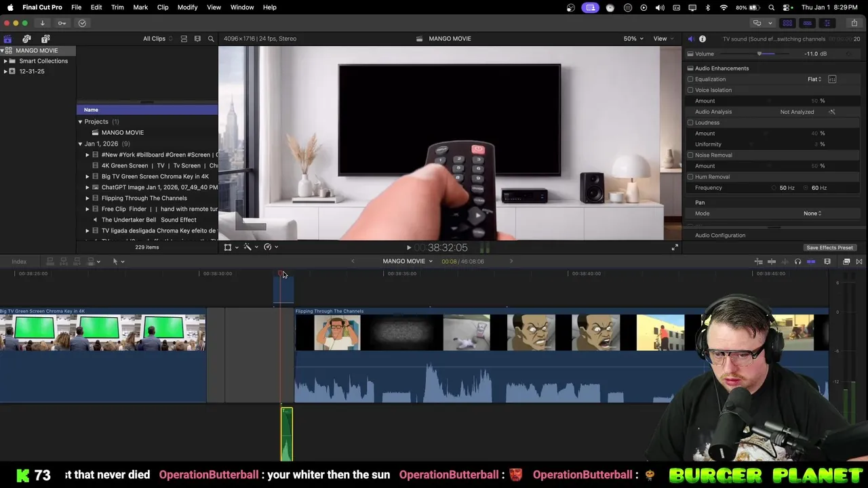Enable the Loudness checkbox
This screenshot has height=488, width=868.
click(x=690, y=123)
